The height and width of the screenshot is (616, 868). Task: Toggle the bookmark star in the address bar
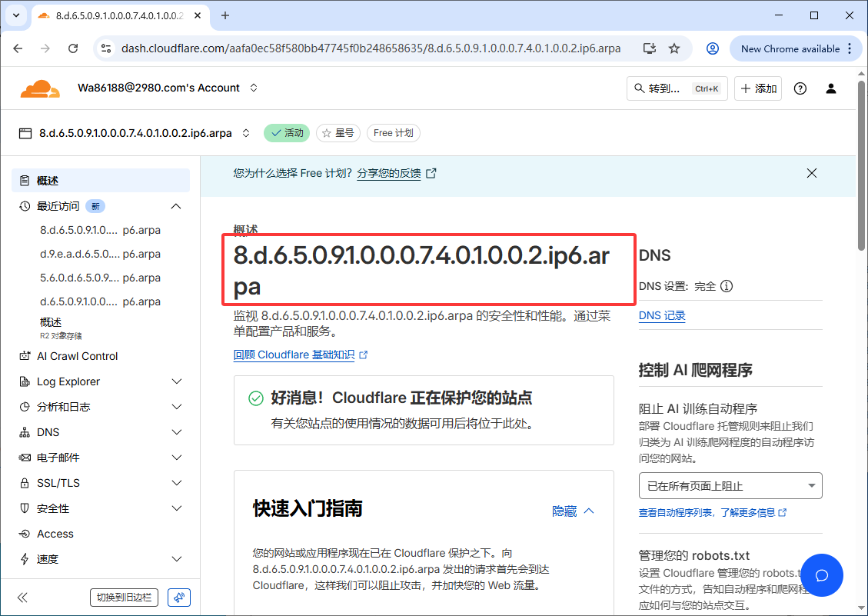[674, 48]
